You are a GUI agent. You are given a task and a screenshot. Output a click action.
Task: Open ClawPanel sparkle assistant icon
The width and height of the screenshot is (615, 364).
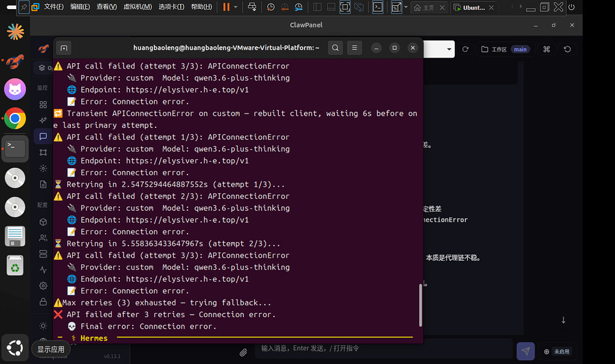pyautogui.click(x=43, y=120)
